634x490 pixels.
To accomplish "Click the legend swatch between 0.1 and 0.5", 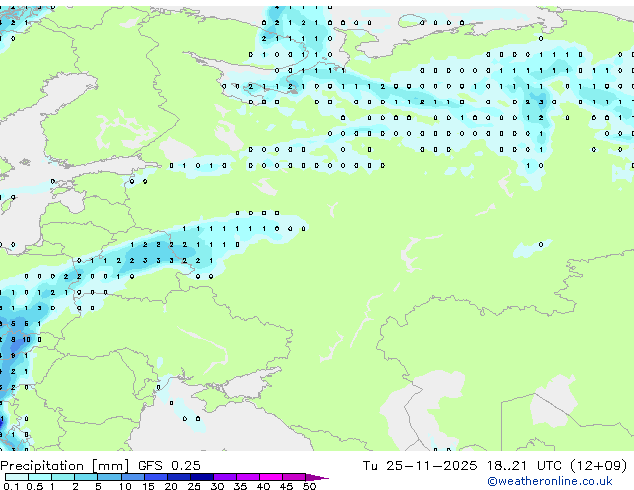I will click(x=17, y=477).
